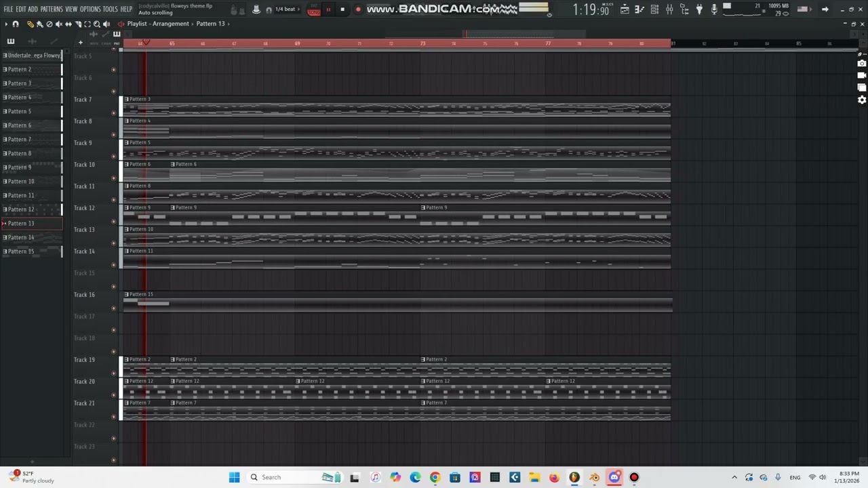This screenshot has height=488, width=868.
Task: Open the EDIT menu
Action: coord(21,9)
